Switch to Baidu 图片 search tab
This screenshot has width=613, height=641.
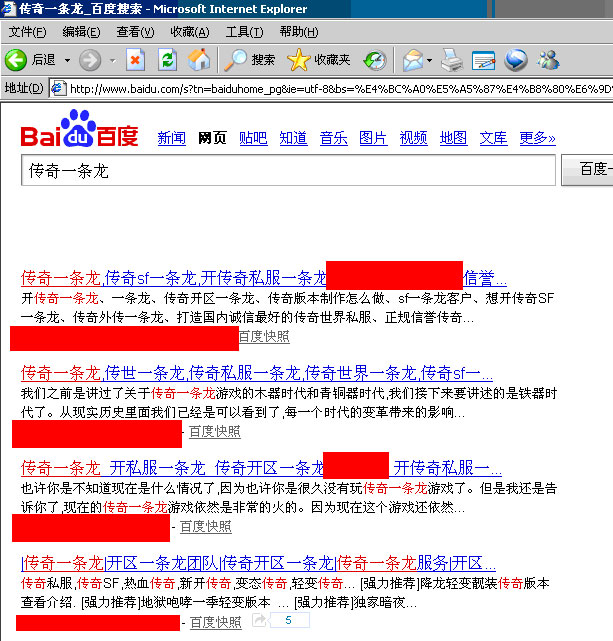coord(373,138)
